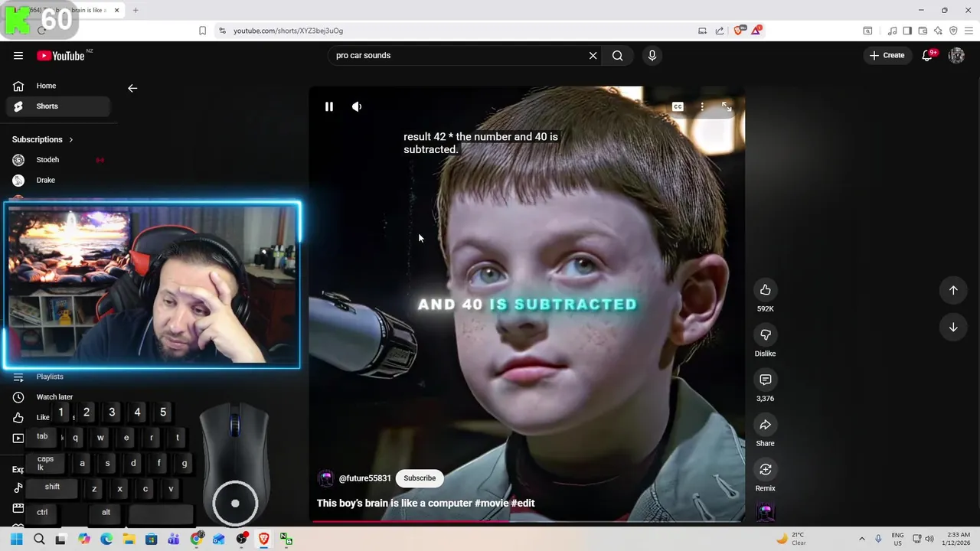Run search with magnifier button

[x=617, y=55]
